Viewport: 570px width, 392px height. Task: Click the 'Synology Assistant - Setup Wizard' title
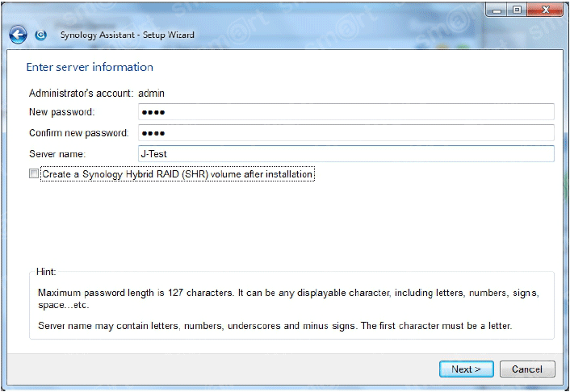pos(128,35)
